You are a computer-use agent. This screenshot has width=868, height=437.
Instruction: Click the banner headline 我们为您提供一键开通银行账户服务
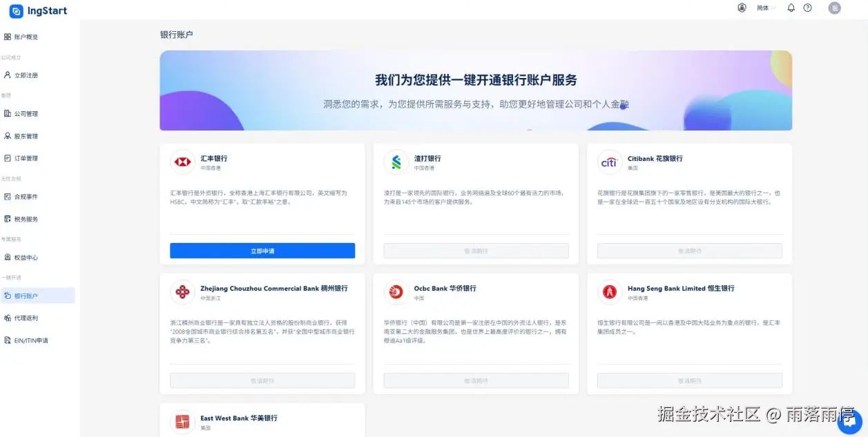[476, 80]
